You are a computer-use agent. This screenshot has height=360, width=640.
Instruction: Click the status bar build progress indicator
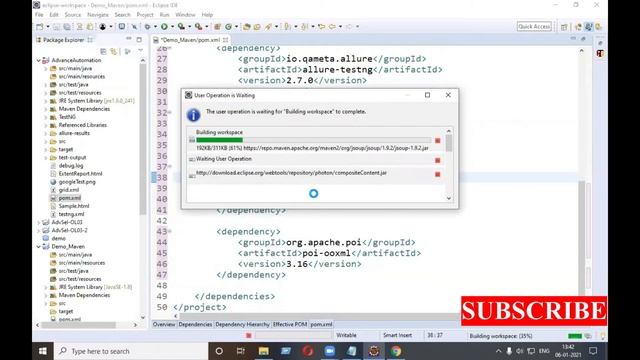point(575,336)
